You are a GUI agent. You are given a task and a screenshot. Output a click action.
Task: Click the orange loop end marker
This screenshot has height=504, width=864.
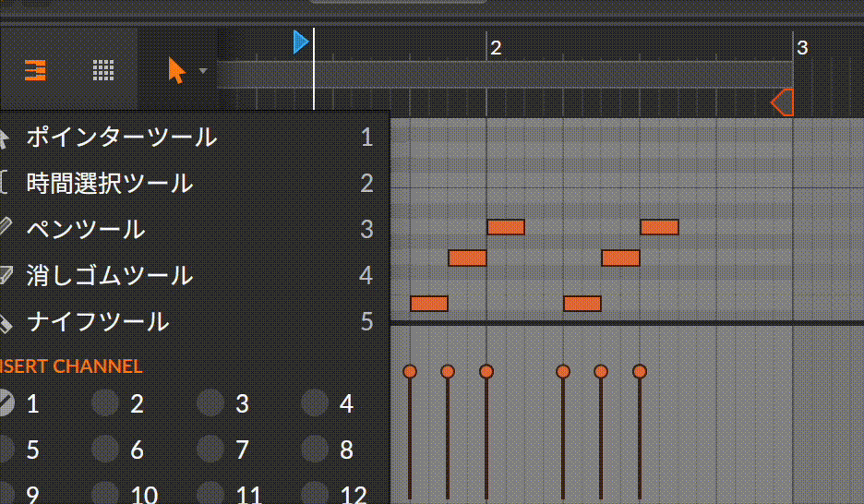click(x=783, y=102)
